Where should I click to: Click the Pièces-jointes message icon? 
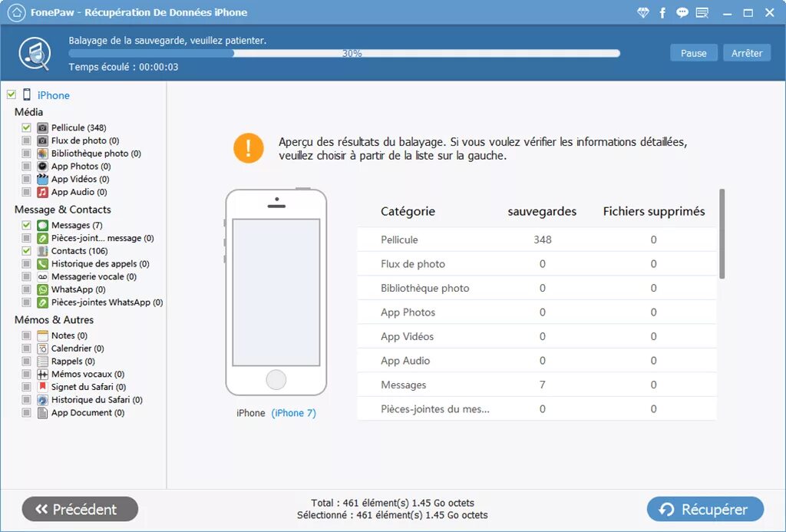(x=43, y=238)
